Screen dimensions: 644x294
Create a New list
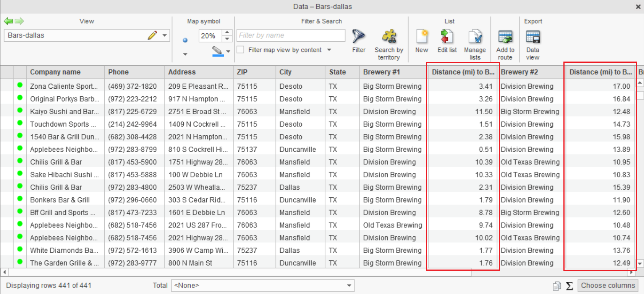[x=422, y=41]
